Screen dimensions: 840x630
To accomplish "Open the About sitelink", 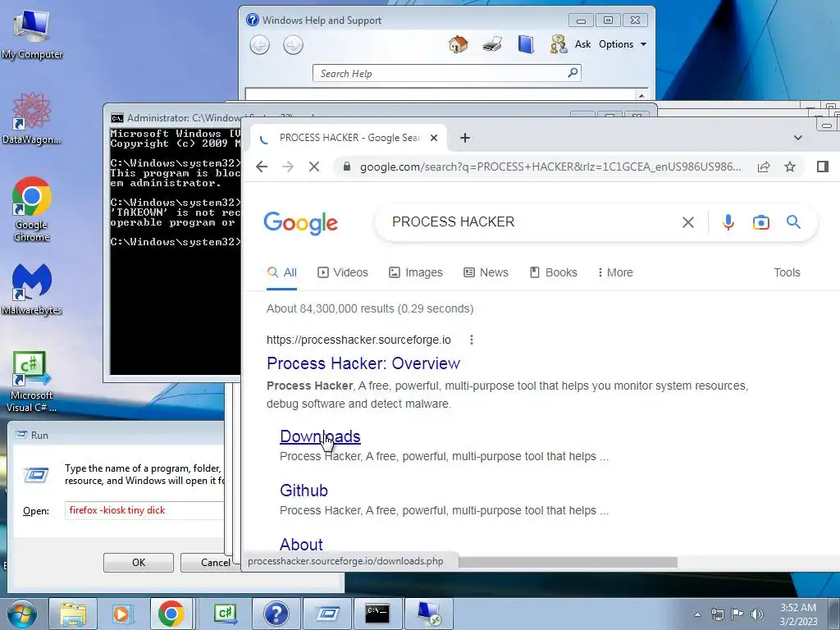I will 301,545.
